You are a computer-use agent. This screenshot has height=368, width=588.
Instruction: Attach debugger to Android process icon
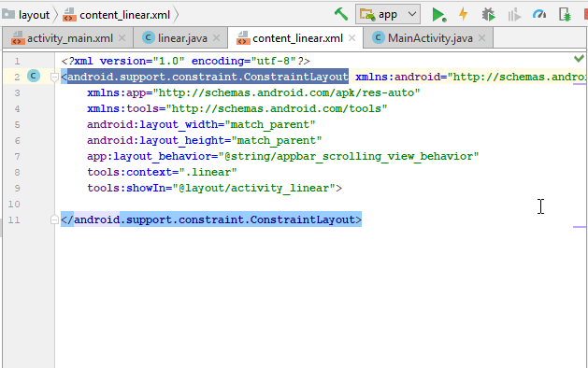(x=565, y=15)
